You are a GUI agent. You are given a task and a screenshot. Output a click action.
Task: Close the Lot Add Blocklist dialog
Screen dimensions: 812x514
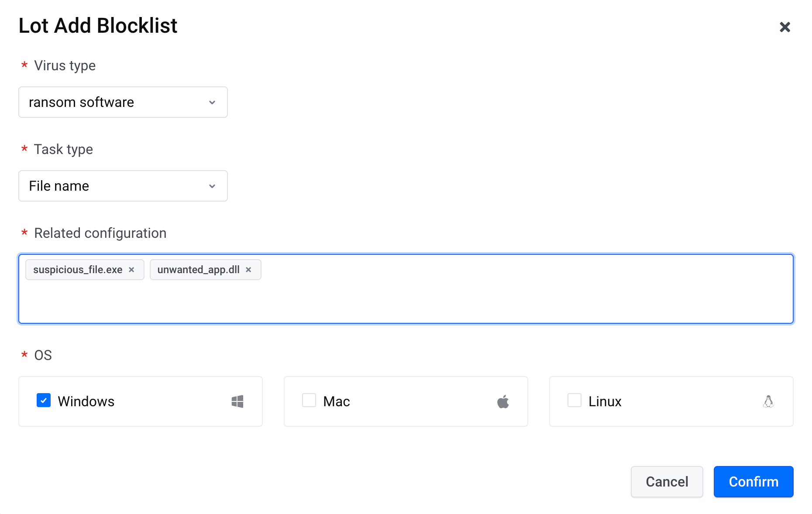(x=784, y=27)
